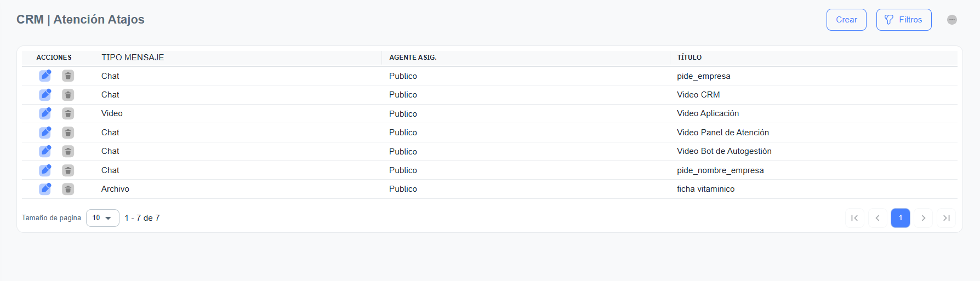Sort by AGENTE ASIG. column header

(413, 58)
